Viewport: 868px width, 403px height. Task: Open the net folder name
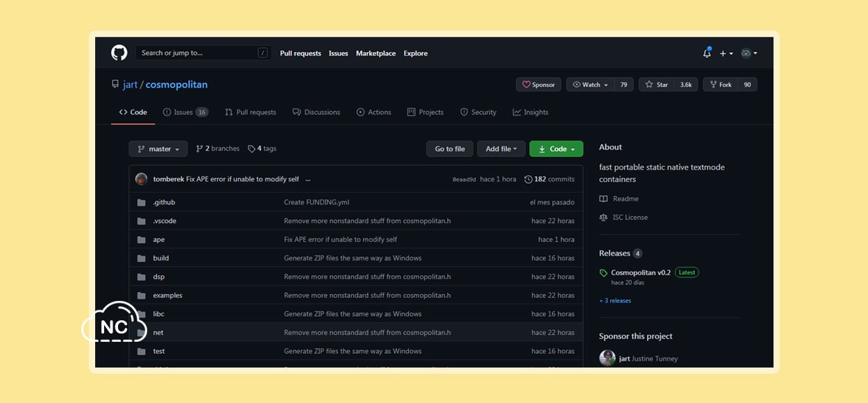click(x=158, y=332)
